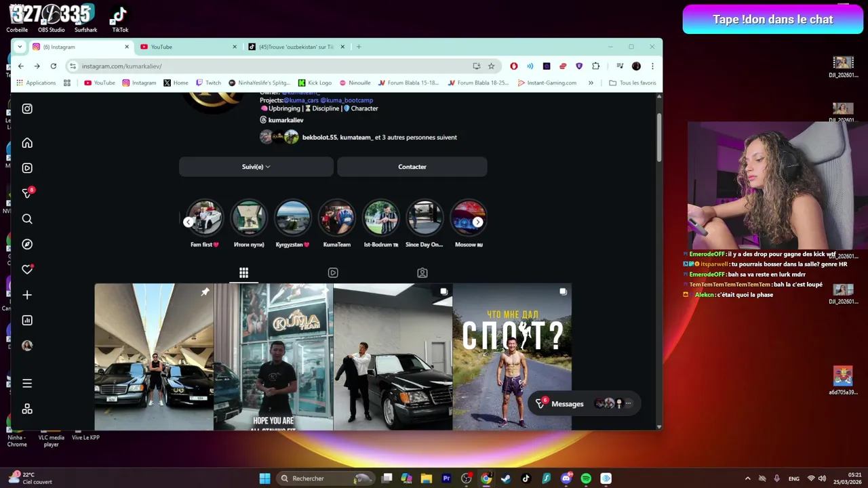Screen dimensions: 868x488
Task: Open the dashboard chart icon in the sidebar
Action: (27, 320)
